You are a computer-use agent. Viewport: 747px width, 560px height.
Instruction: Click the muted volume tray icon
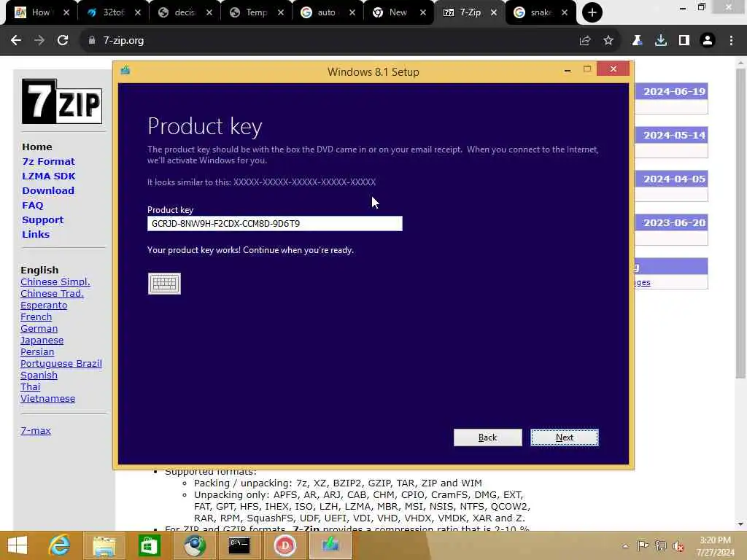coord(678,546)
